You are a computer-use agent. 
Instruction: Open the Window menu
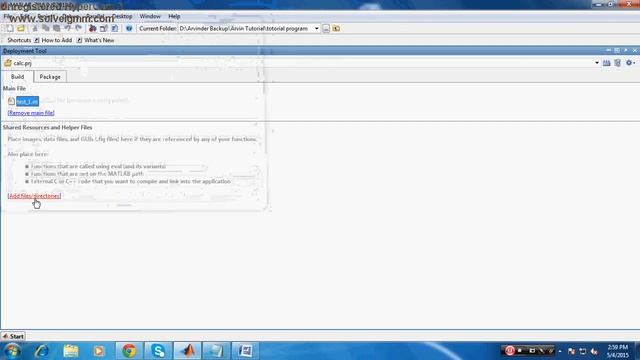pos(150,16)
